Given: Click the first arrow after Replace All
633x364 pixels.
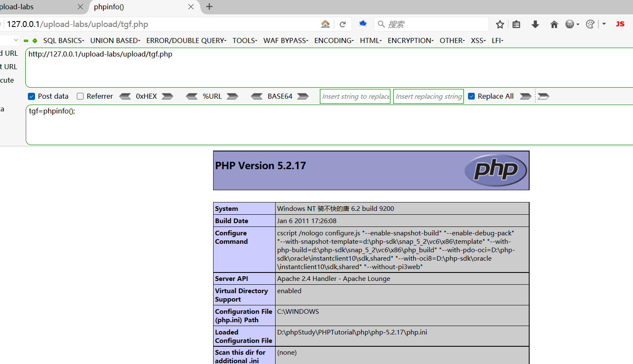Looking at the screenshot, I should click(x=526, y=96).
